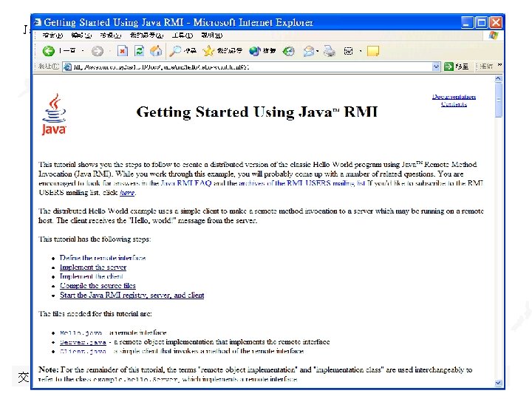Viewport: 532px width, 399px height.
Task: Follow 'Implement the server' link
Action: pyautogui.click(x=93, y=267)
